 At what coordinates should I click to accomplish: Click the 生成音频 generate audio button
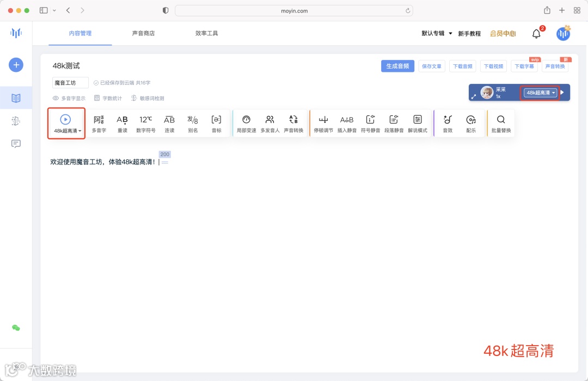point(397,65)
